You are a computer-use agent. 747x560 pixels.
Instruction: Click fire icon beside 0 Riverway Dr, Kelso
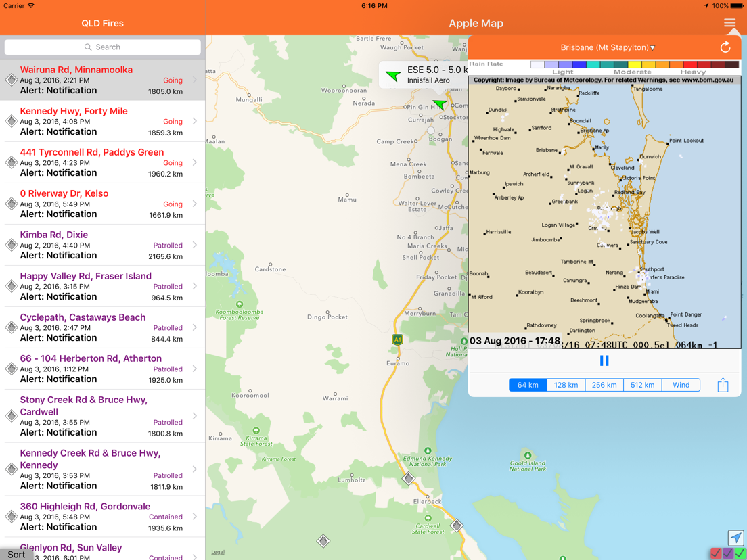click(x=12, y=204)
